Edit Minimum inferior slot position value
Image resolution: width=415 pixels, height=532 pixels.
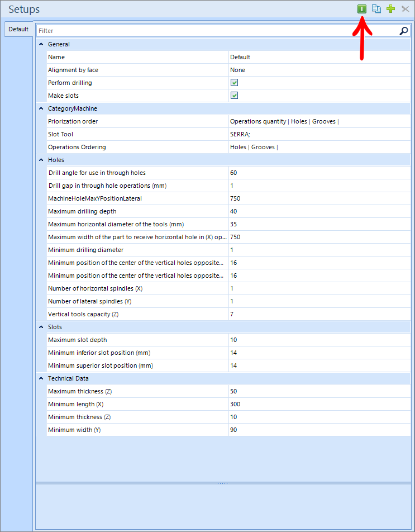pos(319,353)
